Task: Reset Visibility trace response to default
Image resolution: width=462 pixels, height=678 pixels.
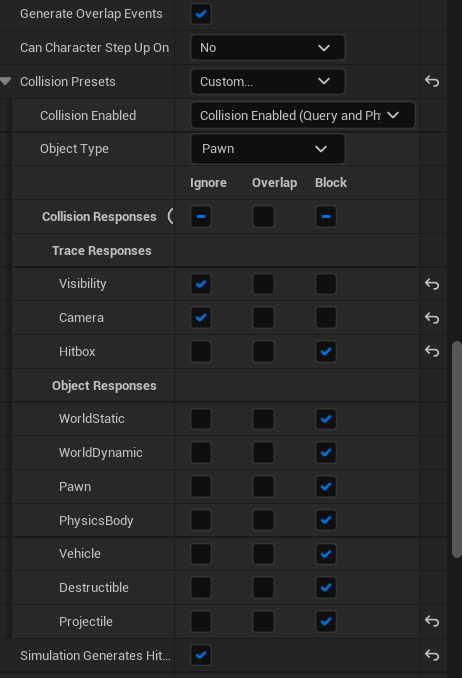Action: [432, 284]
